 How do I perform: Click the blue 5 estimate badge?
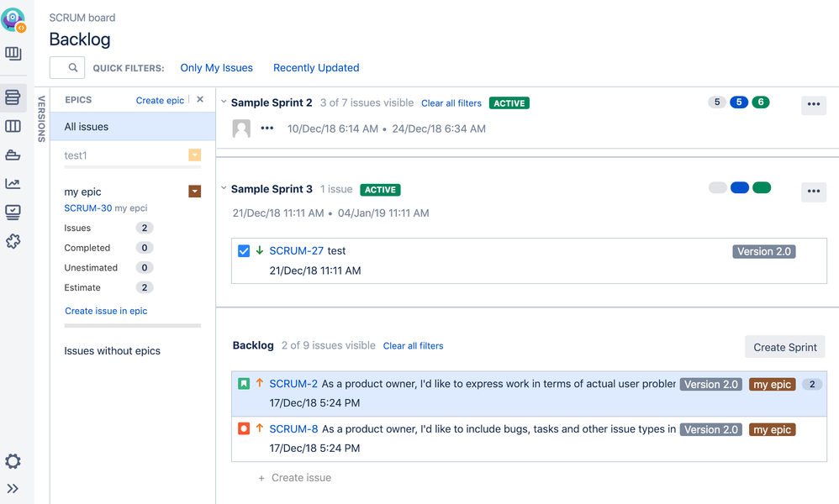tap(739, 102)
